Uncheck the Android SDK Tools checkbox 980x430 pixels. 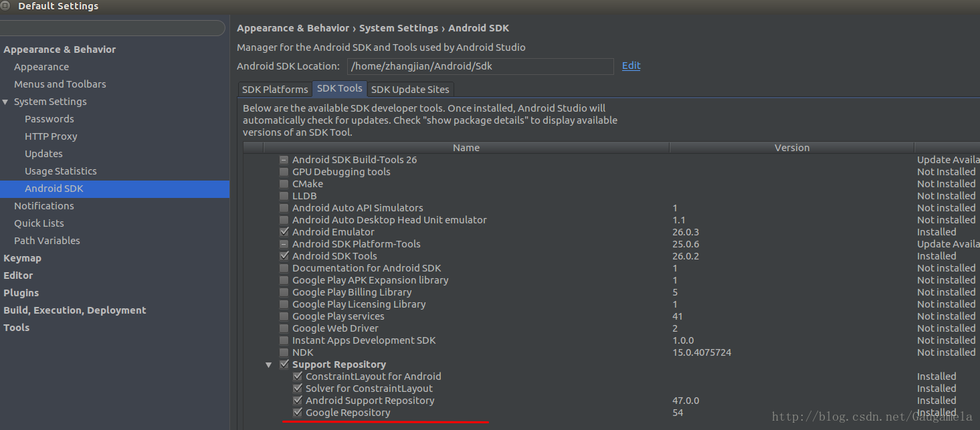click(284, 256)
